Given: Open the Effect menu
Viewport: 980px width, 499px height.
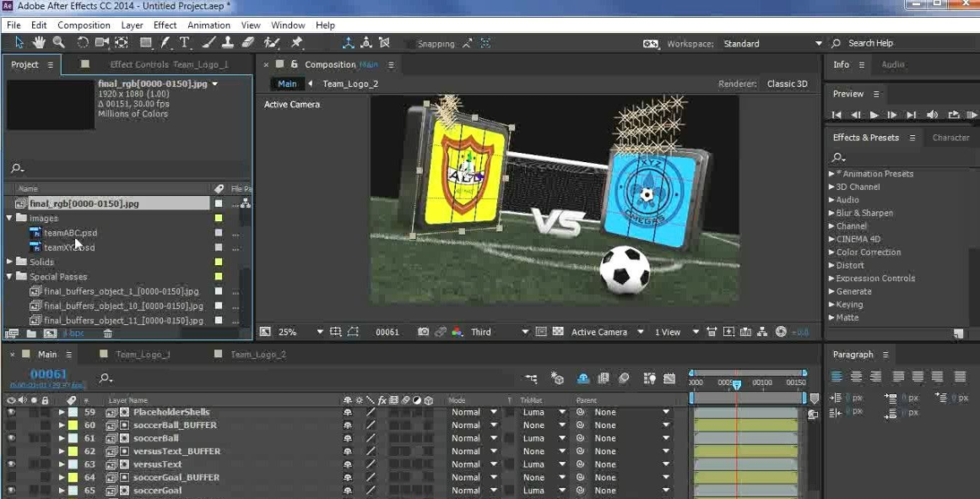Looking at the screenshot, I should tap(165, 25).
